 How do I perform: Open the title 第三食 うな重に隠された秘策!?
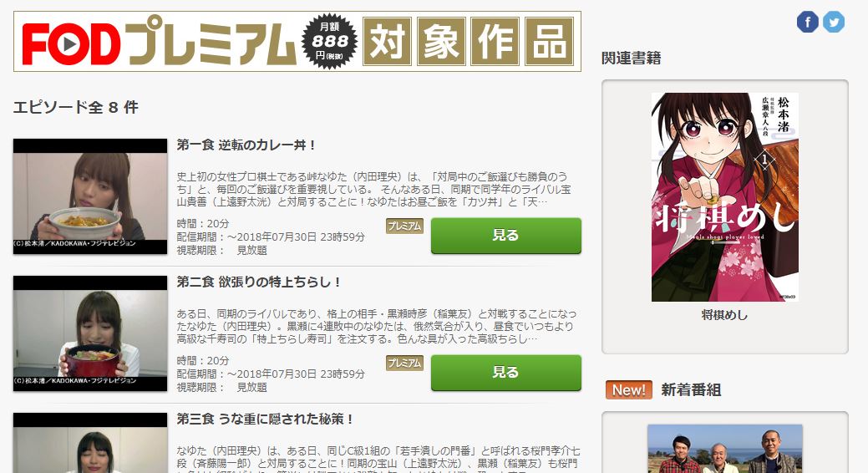click(x=265, y=420)
